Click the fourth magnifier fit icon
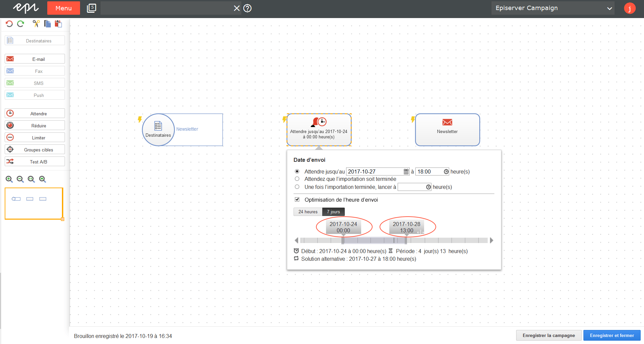The width and height of the screenshot is (644, 344). [x=43, y=179]
